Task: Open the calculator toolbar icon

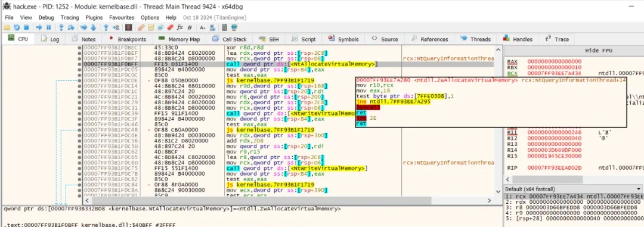Action: 224,27
